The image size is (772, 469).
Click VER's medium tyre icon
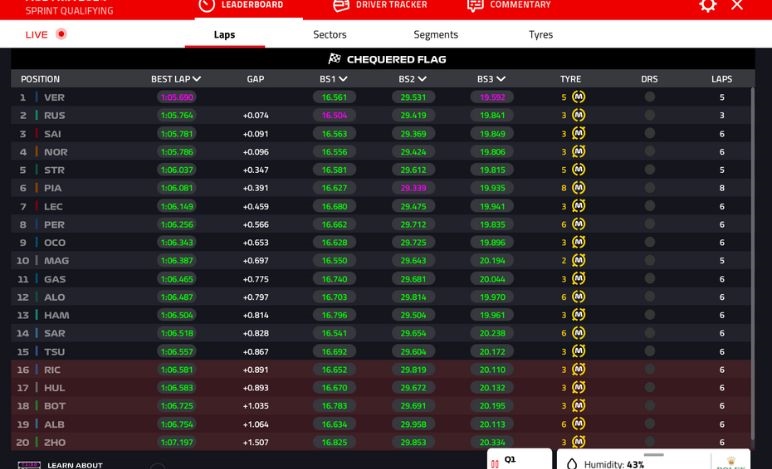(578, 97)
